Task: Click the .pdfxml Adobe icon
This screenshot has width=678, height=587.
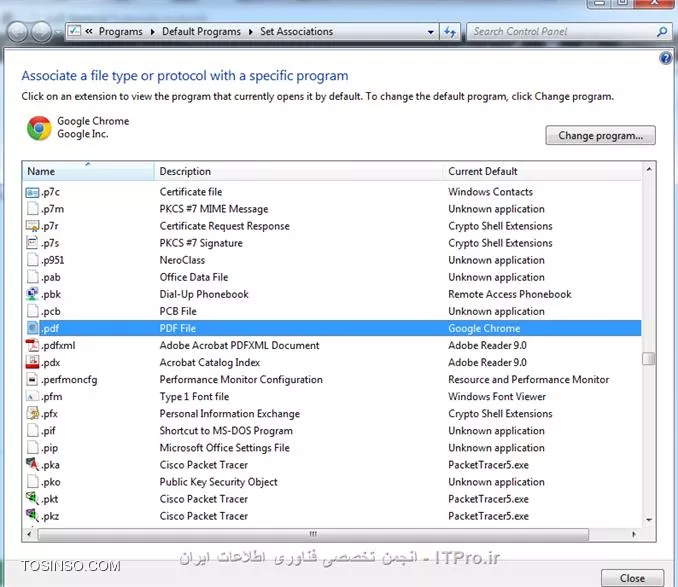Action: 32,345
